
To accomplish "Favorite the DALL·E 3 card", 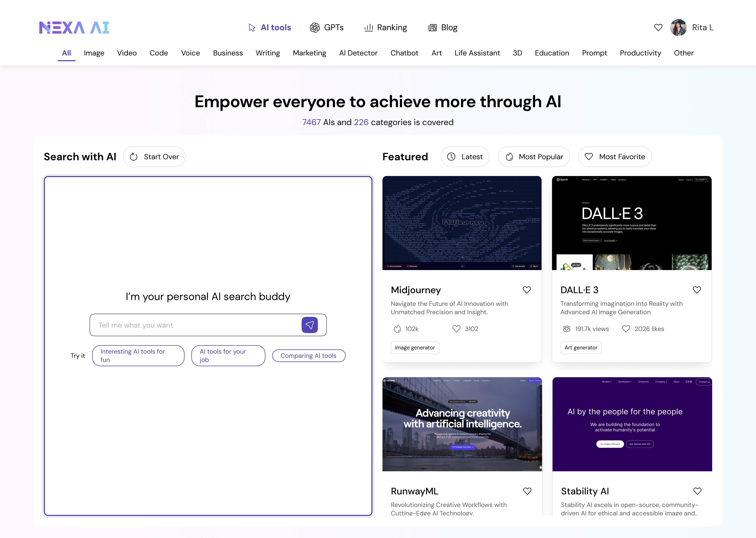I will pyautogui.click(x=697, y=290).
